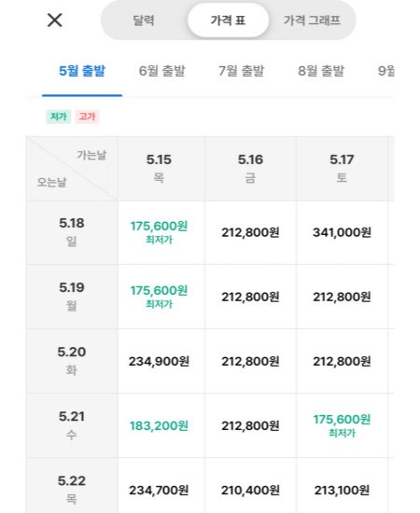
Task: Choose 175,600원 fare for 5.15 to 5.18
Action: click(x=159, y=232)
